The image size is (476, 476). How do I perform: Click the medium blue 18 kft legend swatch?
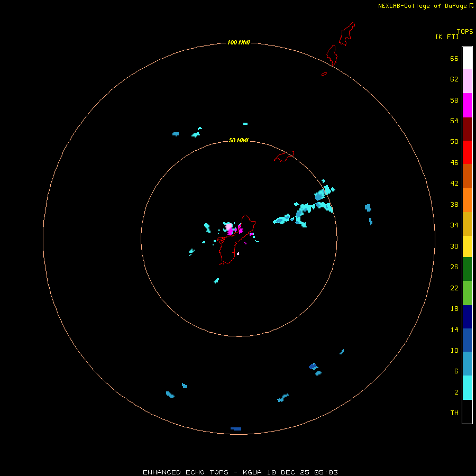[x=467, y=340]
